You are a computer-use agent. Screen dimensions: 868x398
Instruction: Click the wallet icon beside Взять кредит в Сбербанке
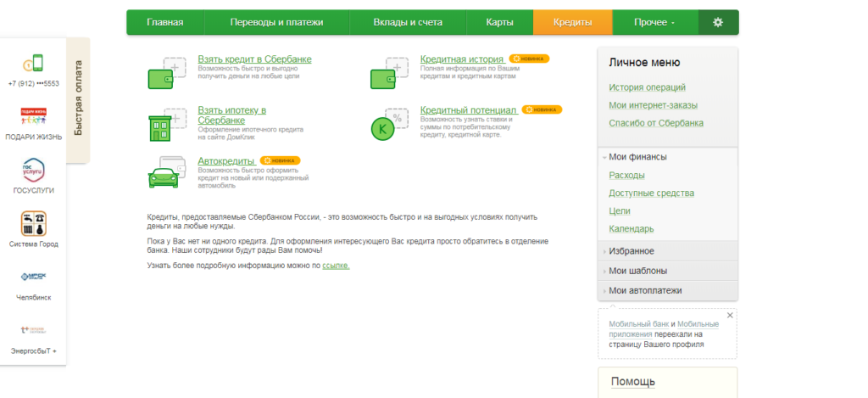tap(167, 73)
